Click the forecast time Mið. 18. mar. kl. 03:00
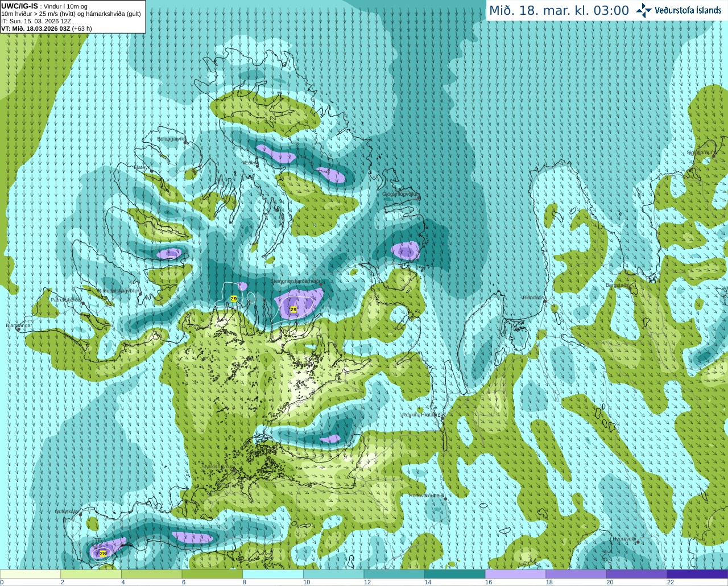Image resolution: width=728 pixels, height=586 pixels. point(559,11)
